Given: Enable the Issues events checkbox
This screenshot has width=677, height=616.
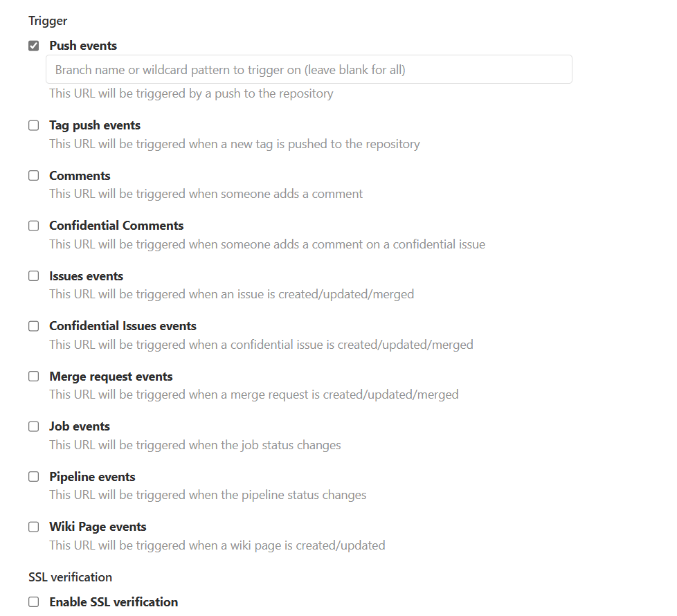Looking at the screenshot, I should coord(33,276).
